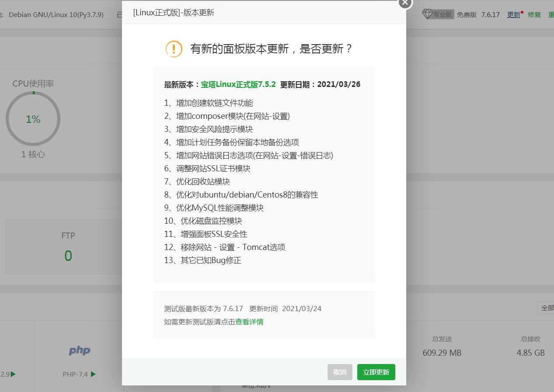Click the orange warning exclamation icon

click(x=174, y=49)
